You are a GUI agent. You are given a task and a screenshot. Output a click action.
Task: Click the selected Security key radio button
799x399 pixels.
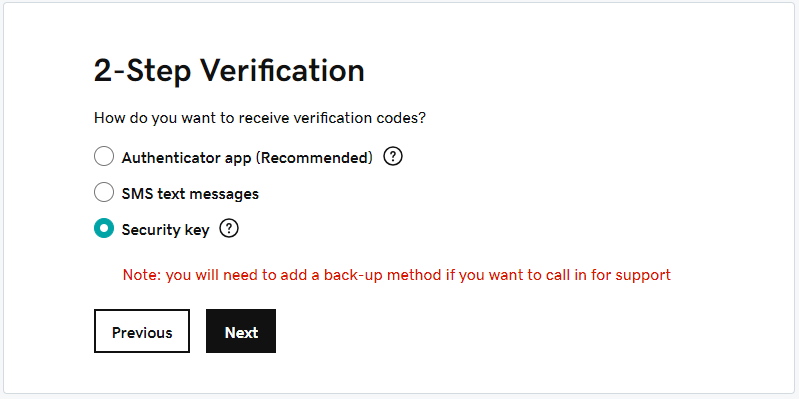(104, 228)
